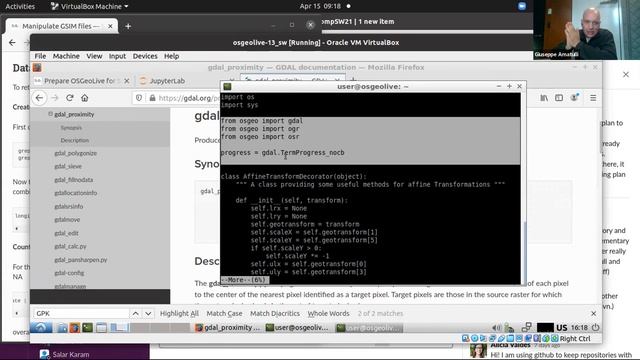Open new tab in host browser
This screenshot has height=360, width=640.
(x=128, y=26)
